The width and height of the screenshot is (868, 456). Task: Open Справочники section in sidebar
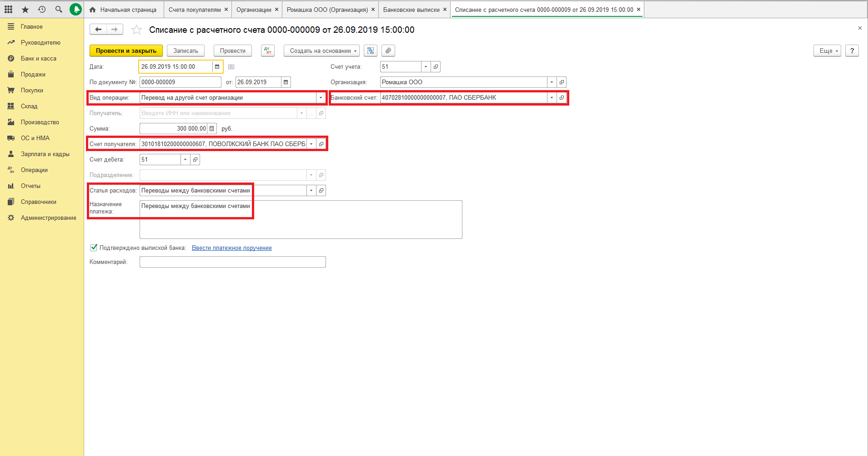[39, 202]
